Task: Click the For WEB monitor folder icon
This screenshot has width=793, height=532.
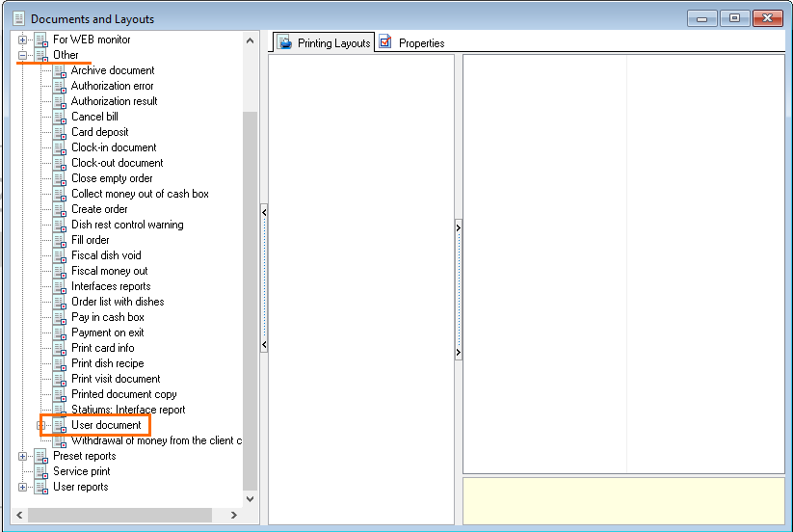Action: [x=41, y=40]
